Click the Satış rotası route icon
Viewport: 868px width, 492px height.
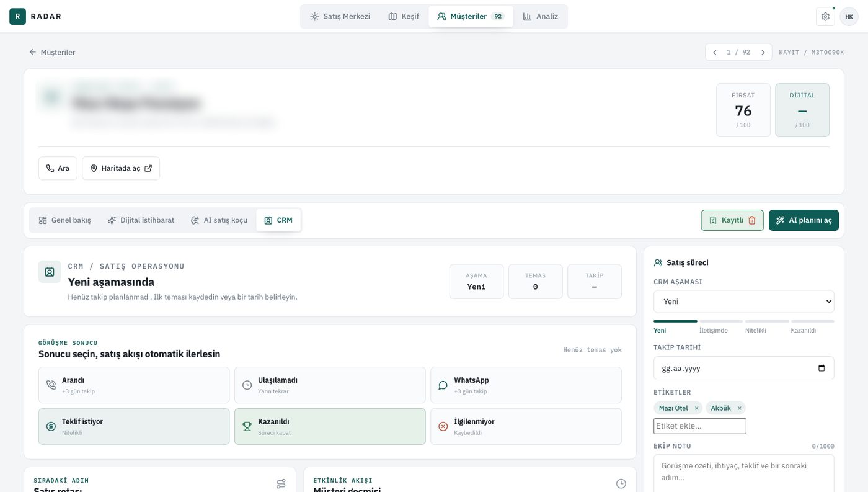click(281, 483)
